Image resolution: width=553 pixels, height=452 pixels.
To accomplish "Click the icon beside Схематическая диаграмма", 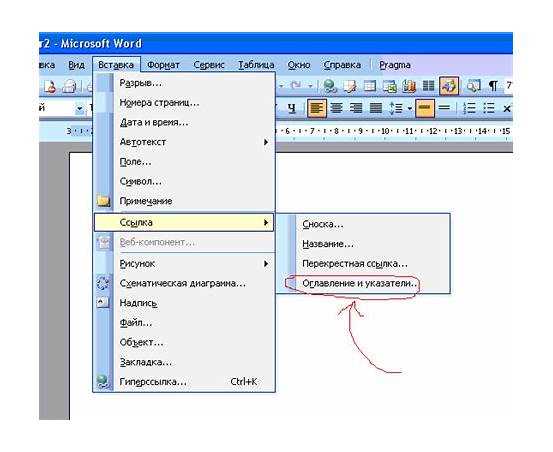I will (x=103, y=283).
